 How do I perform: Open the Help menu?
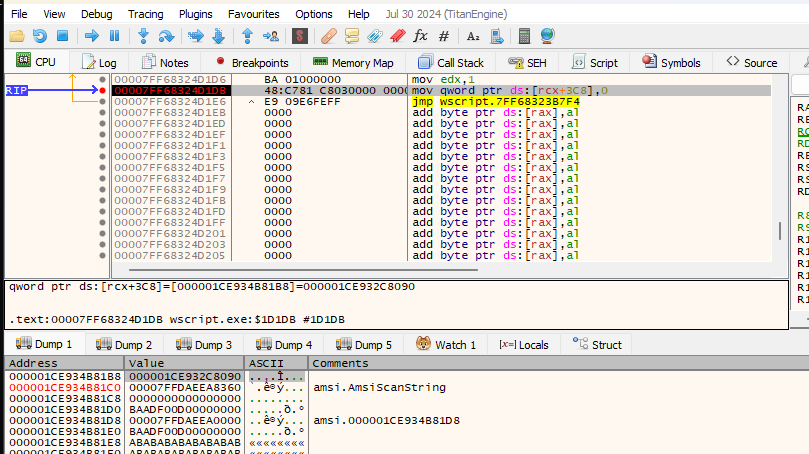tap(359, 14)
